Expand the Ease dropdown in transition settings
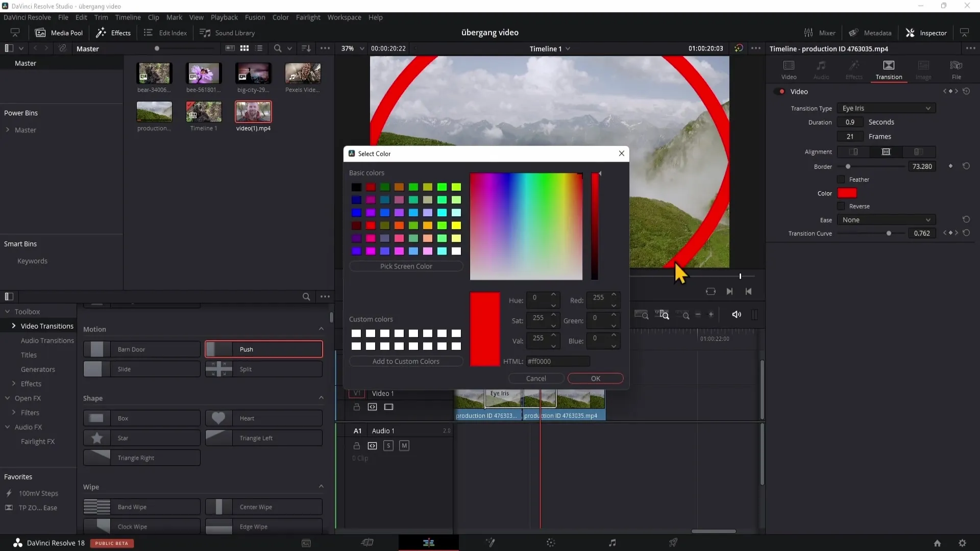 click(889, 220)
